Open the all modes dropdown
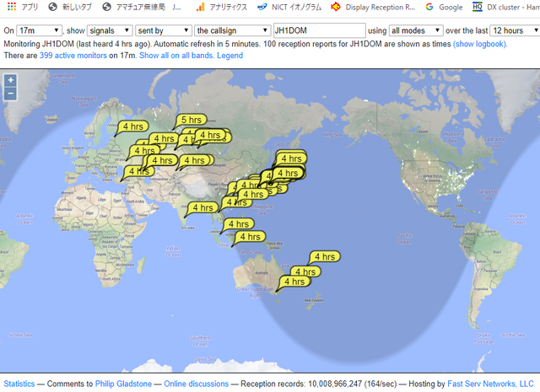The image size is (540, 392). click(x=416, y=30)
